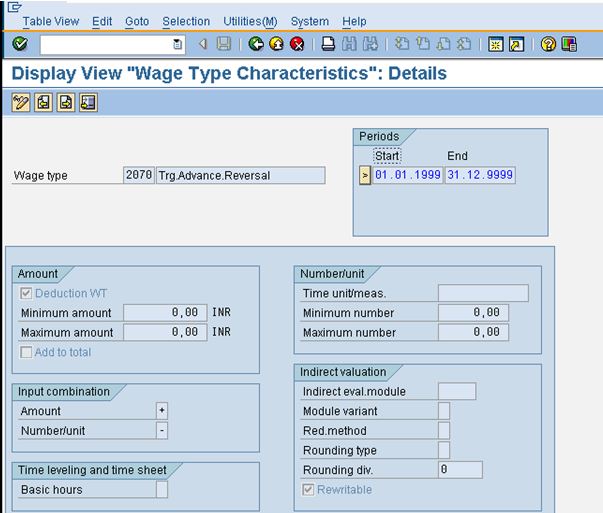The image size is (603, 513).
Task: Open the Table View menu
Action: click(x=51, y=22)
